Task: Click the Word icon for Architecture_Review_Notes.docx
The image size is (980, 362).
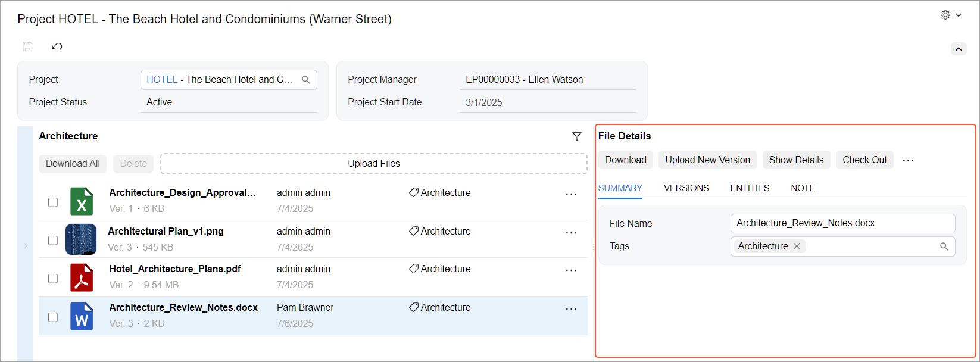Action: coord(82,316)
